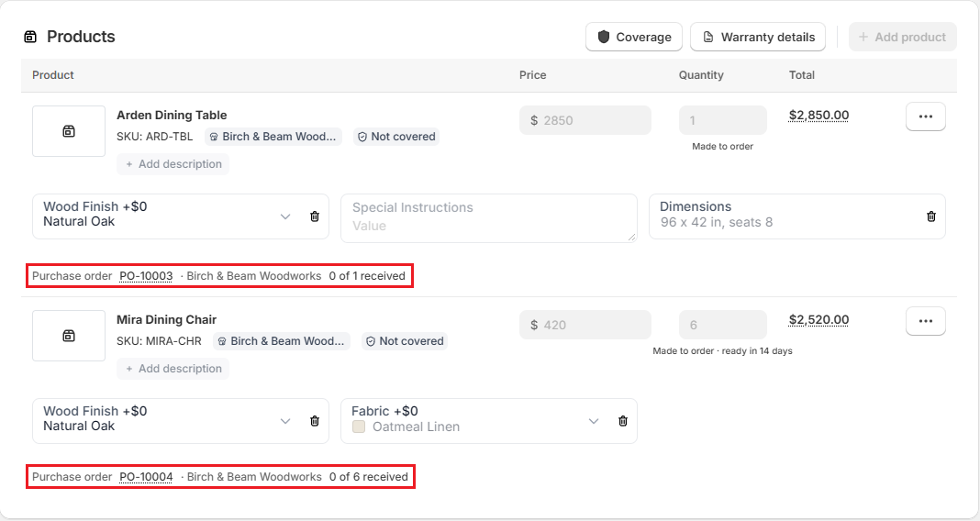This screenshot has height=521, width=980.
Task: Click the Mira Dining Chair image placeholder
Action: (69, 336)
